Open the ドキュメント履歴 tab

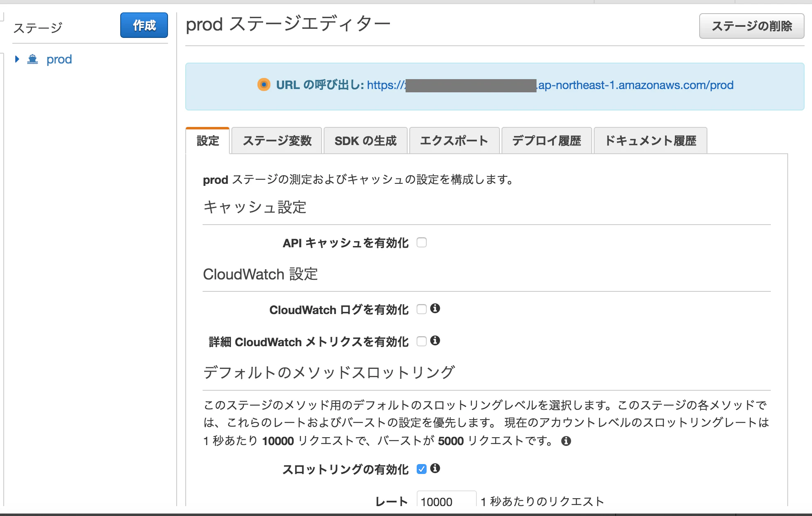click(651, 141)
